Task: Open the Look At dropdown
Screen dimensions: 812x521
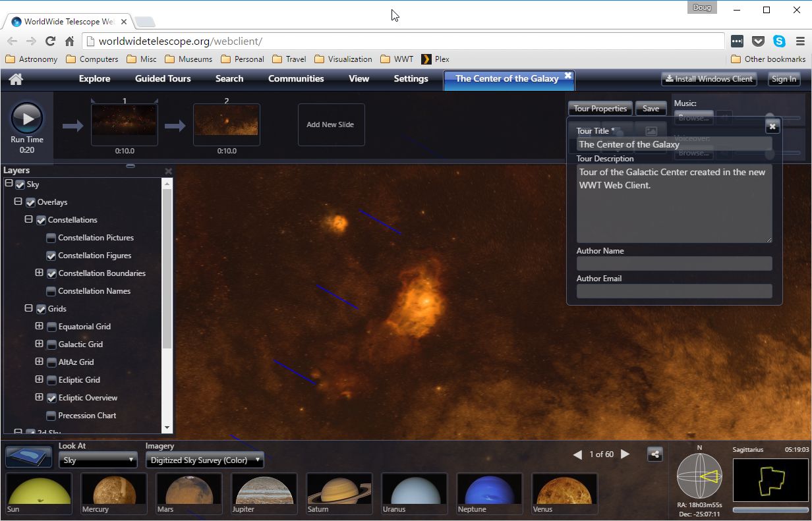Action: [x=98, y=460]
